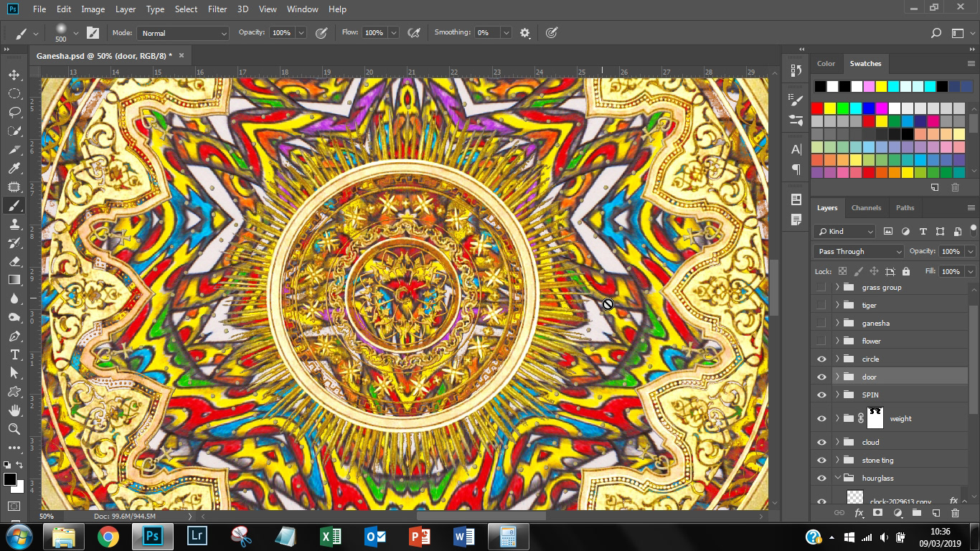980x551 pixels.
Task: Click the foreground color box
Action: [x=10, y=480]
